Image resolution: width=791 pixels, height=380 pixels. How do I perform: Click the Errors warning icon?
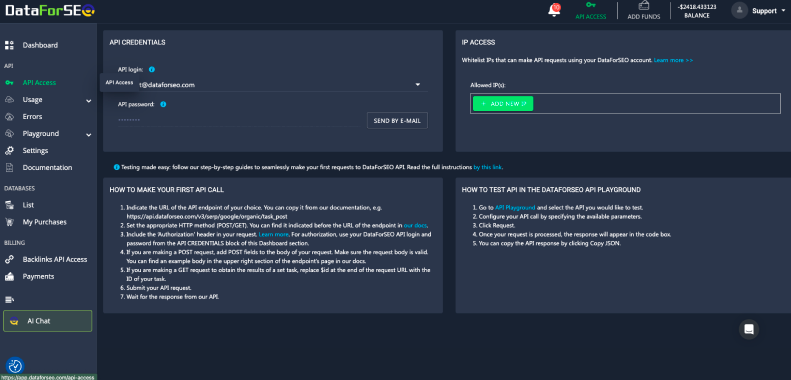[9, 117]
